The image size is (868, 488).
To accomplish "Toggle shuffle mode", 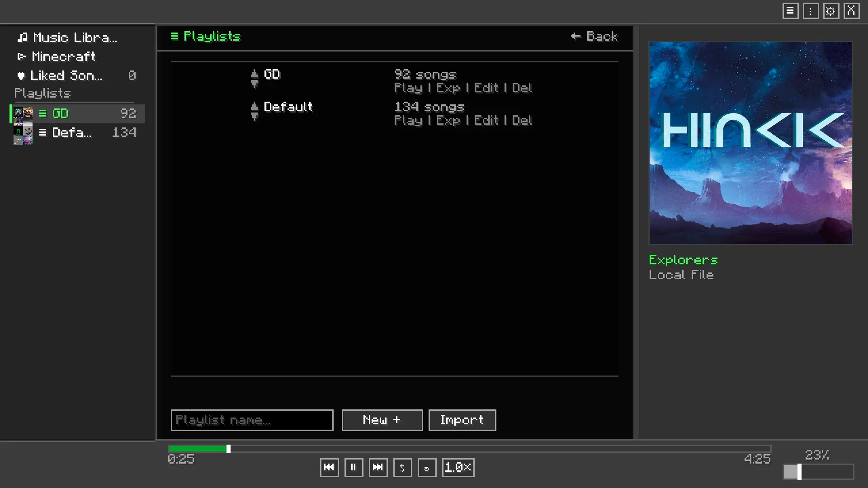I will click(402, 467).
